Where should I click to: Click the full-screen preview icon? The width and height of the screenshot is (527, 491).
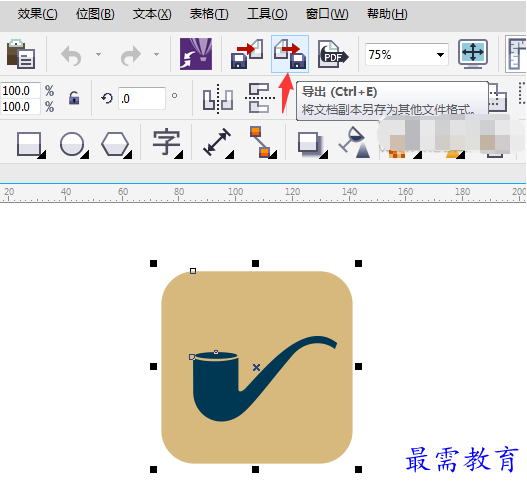pyautogui.click(x=473, y=53)
